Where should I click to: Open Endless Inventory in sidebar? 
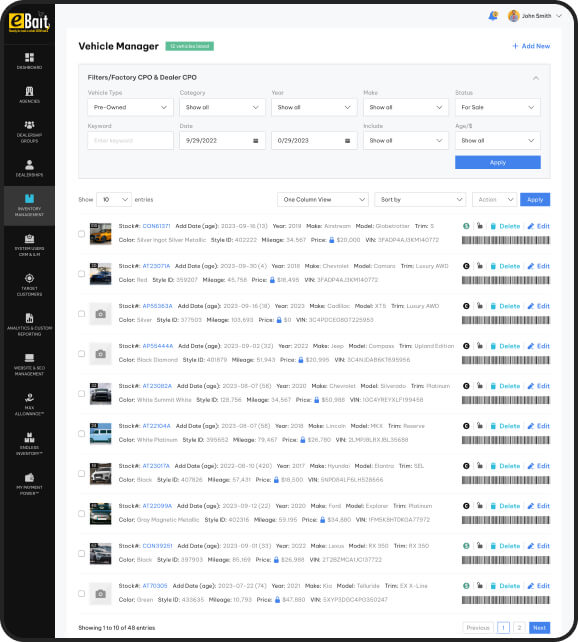29,444
